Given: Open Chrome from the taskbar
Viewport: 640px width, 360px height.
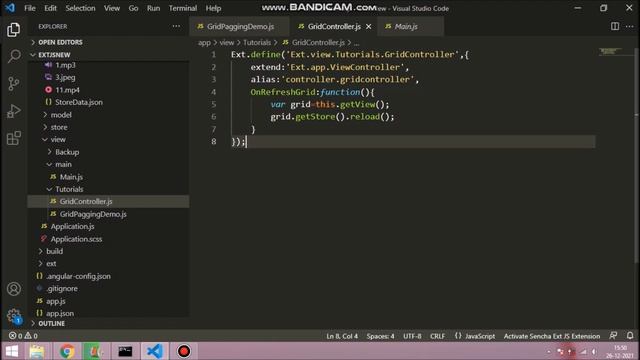Looking at the screenshot, I should tap(67, 351).
